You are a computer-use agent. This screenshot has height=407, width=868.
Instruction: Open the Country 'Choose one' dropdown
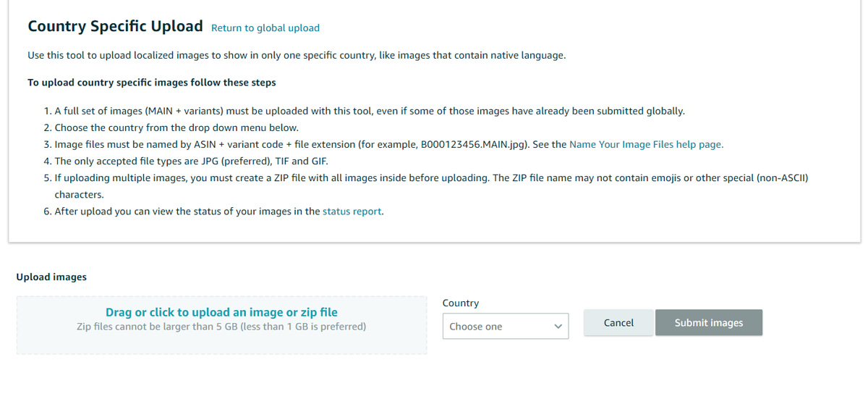(x=505, y=327)
